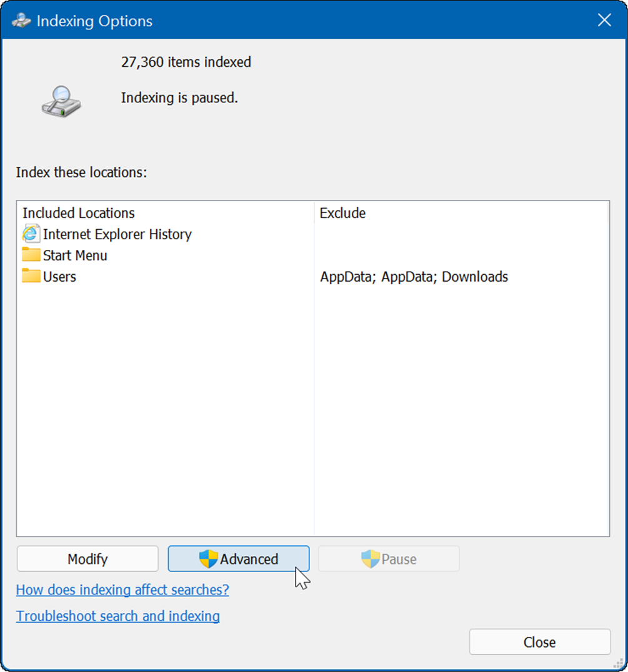Click the Users folder icon
Image resolution: width=628 pixels, height=672 pixels.
coord(31,276)
